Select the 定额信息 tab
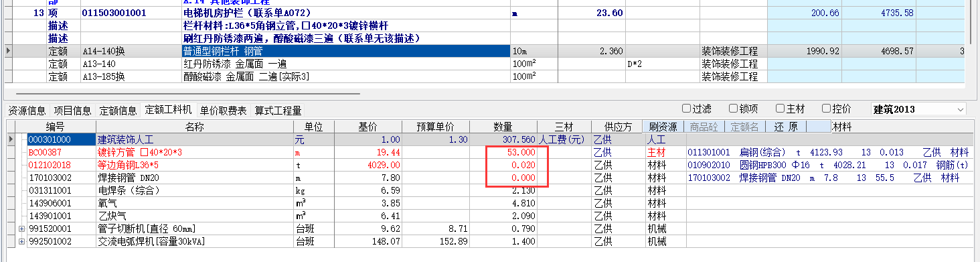 tap(118, 111)
